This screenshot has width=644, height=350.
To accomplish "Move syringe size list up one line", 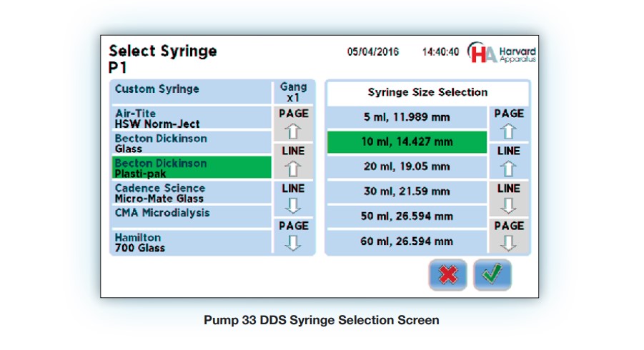I will 508,161.
